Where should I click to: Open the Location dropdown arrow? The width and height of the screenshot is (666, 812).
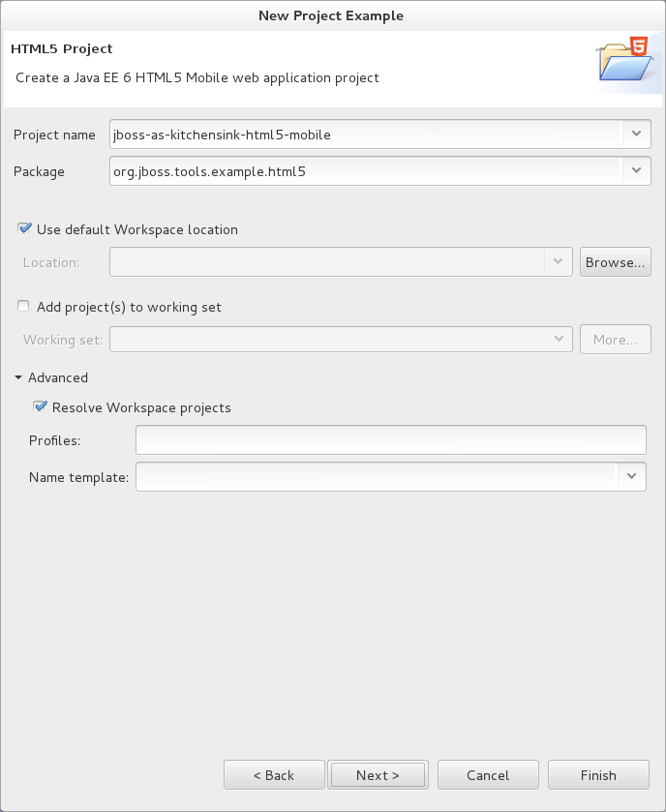559,262
